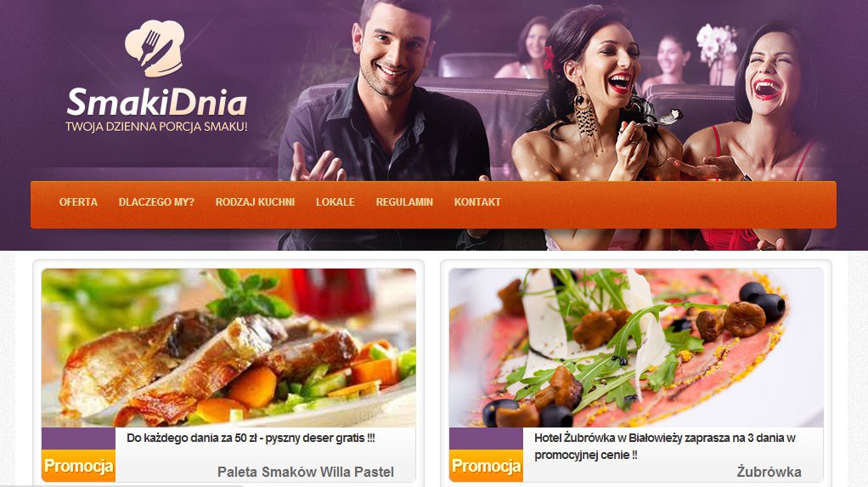Click the Paleta Smaków Willa Pastel restaurant name

coord(306,472)
